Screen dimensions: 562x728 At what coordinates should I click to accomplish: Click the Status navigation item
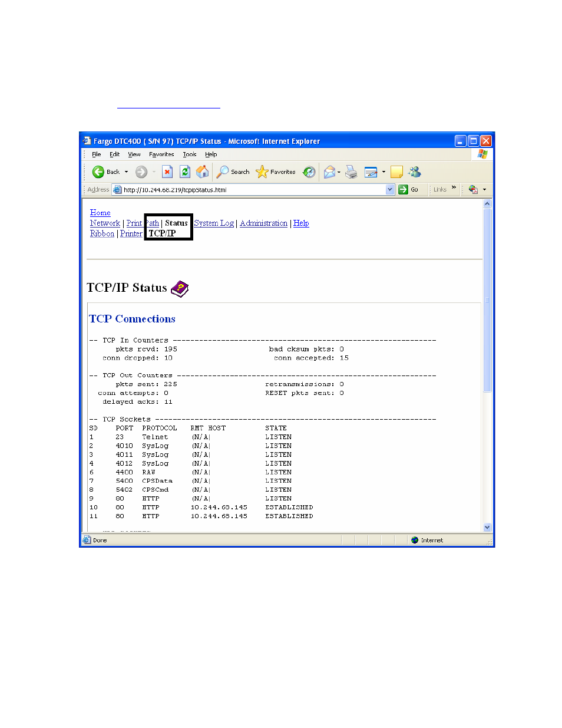(176, 223)
